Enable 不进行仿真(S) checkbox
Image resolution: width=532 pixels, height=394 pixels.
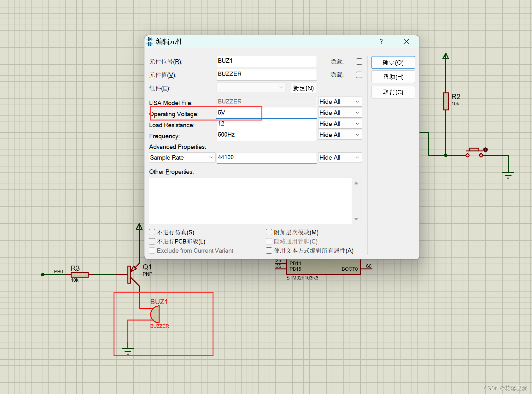152,232
